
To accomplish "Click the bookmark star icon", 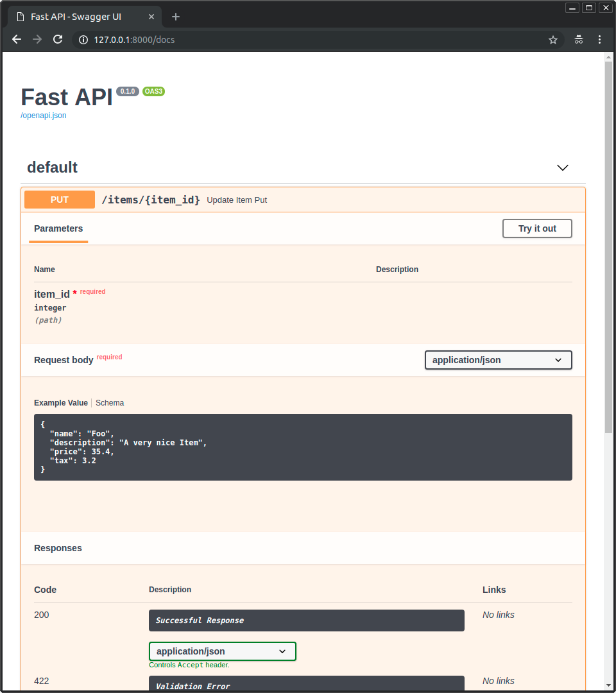I will [553, 39].
